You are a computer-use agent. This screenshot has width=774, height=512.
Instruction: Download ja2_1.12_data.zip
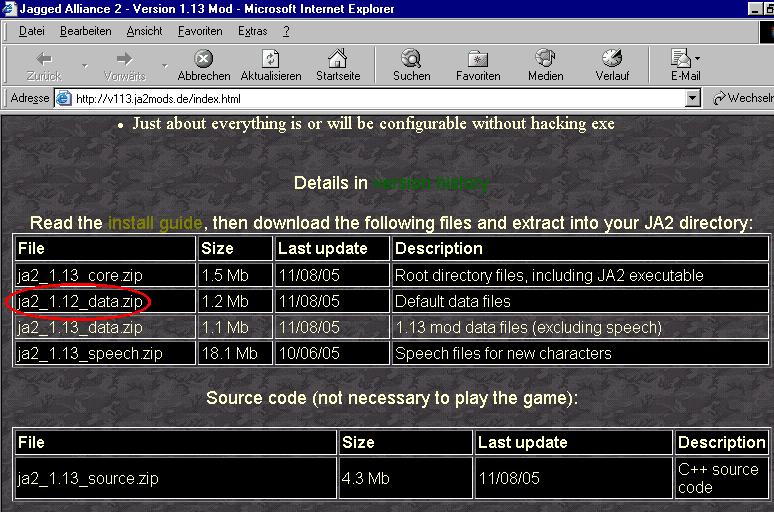tap(80, 302)
